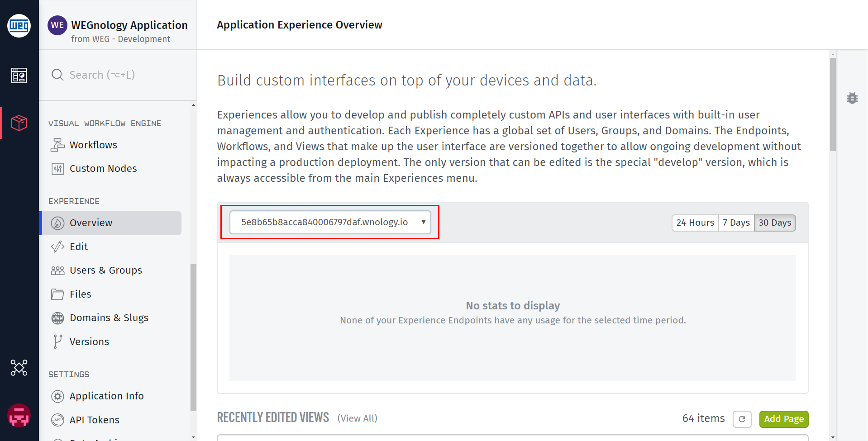Click the "Application Experience Overview" page title

tap(300, 25)
